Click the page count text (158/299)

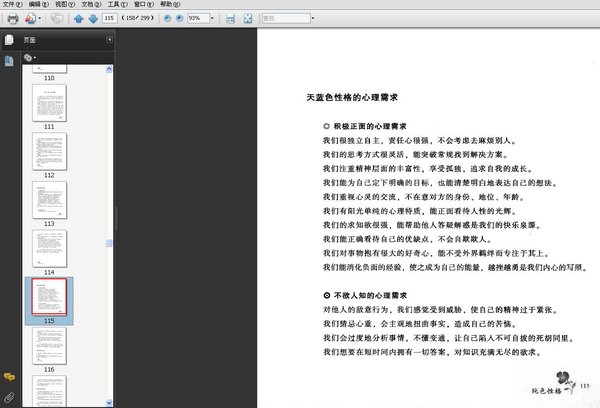137,18
